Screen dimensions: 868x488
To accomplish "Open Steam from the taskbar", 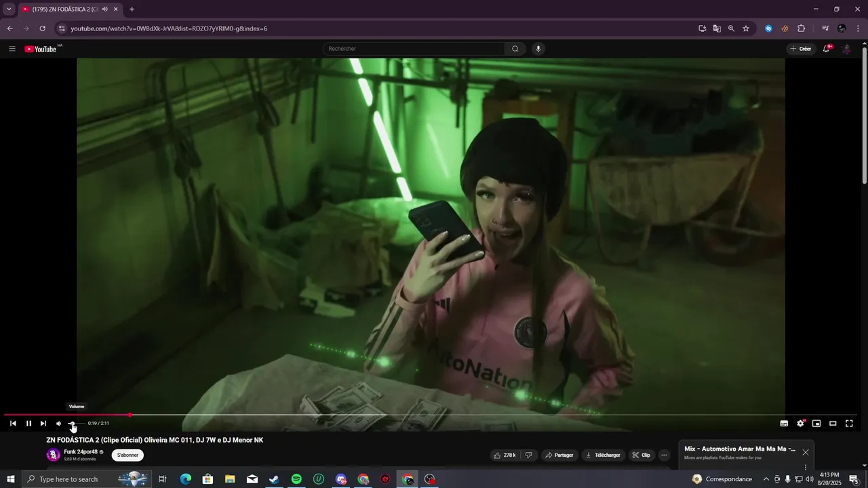I will pos(274,479).
